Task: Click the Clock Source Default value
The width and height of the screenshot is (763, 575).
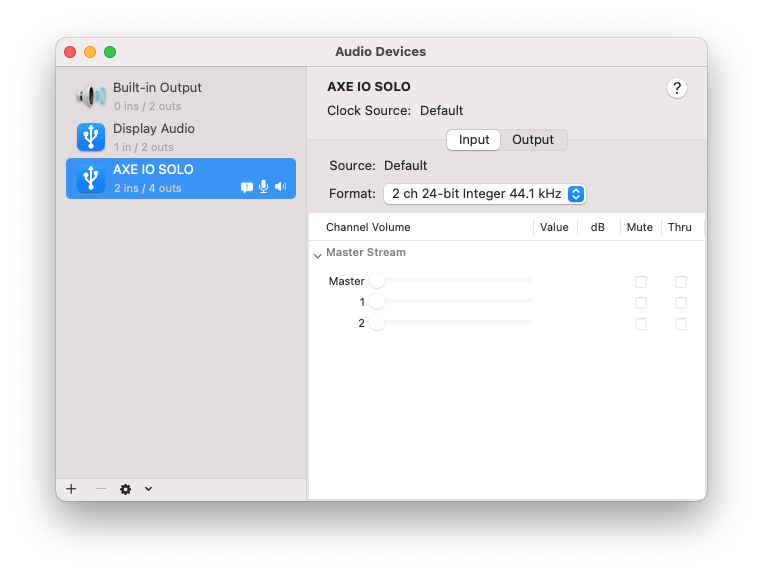Action: pos(441,110)
